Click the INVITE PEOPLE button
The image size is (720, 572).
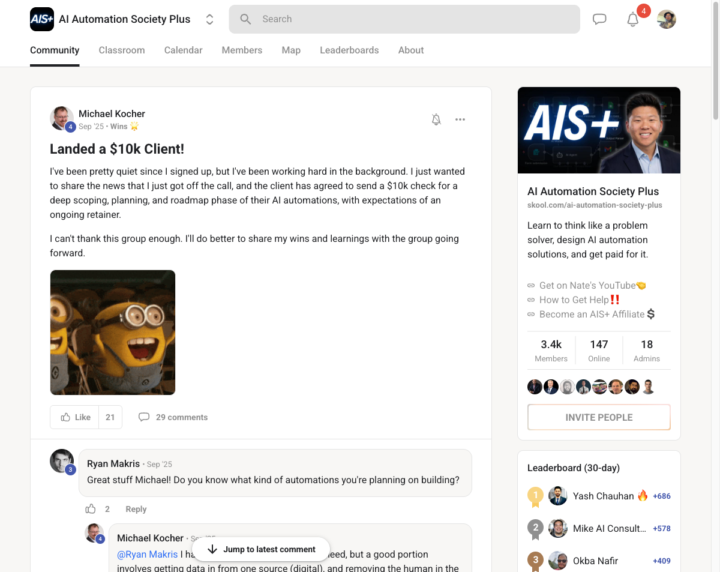(599, 417)
